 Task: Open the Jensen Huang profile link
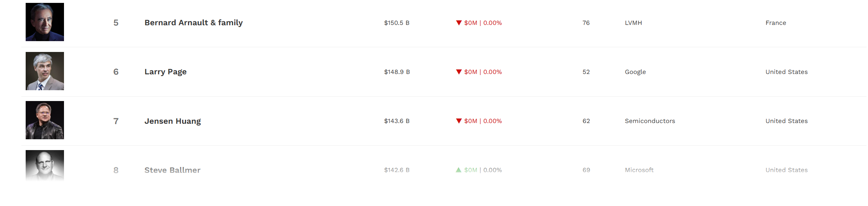click(x=172, y=121)
